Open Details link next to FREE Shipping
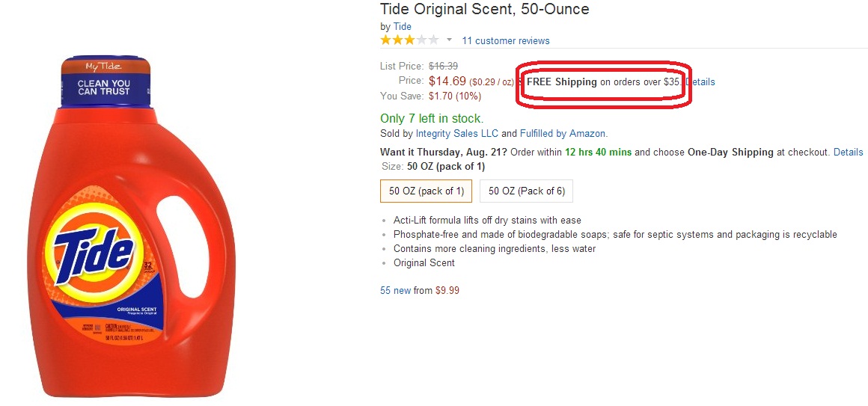Image resolution: width=868 pixels, height=406 pixels. pyautogui.click(x=701, y=81)
